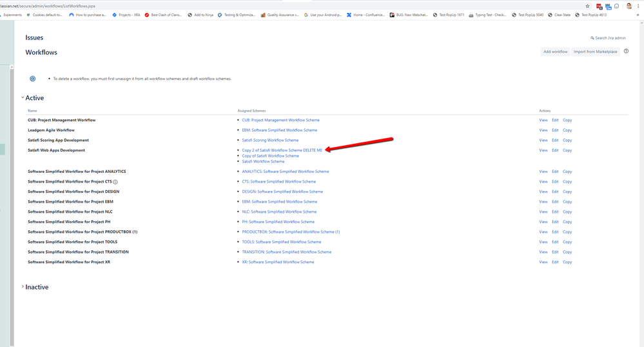The height and width of the screenshot is (347, 644).
Task: View the Project TOOLS workflow
Action: (x=543, y=242)
